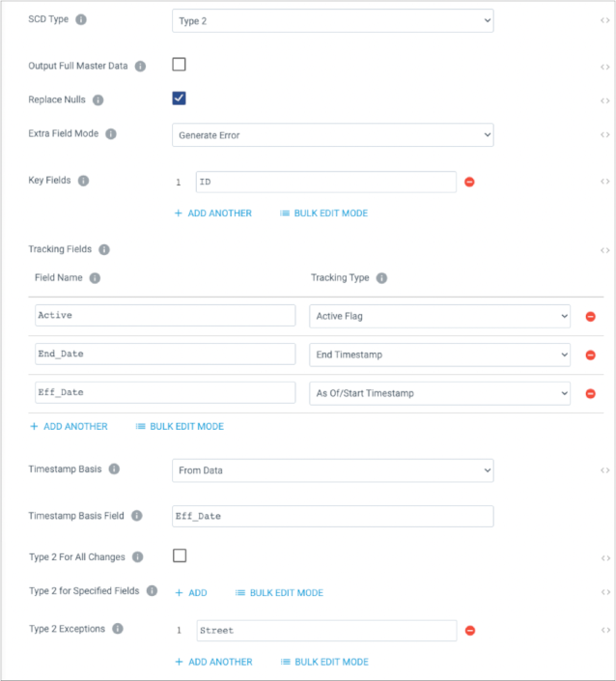Image resolution: width=616 pixels, height=681 pixels.
Task: Open the SCD Type dropdown
Action: click(x=332, y=21)
